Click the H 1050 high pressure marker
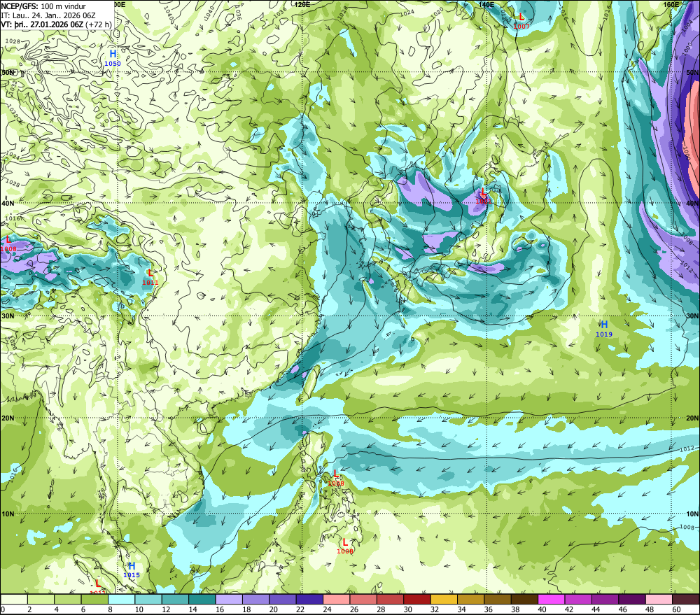This screenshot has height=615, width=700. click(113, 58)
